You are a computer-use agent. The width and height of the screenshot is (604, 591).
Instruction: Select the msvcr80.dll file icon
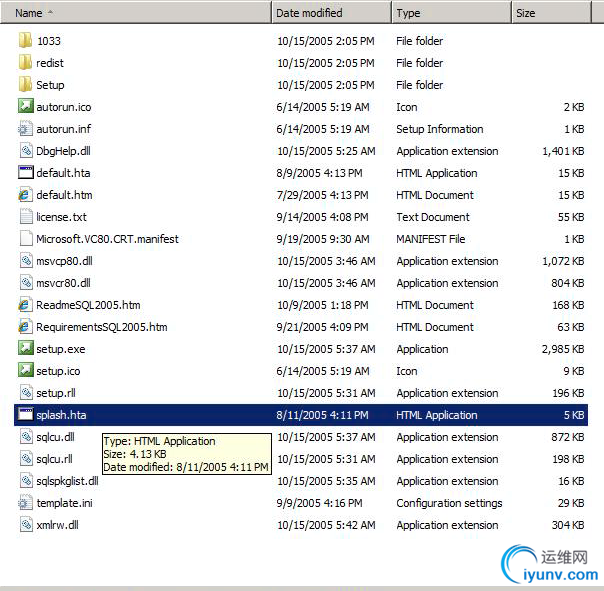point(25,282)
